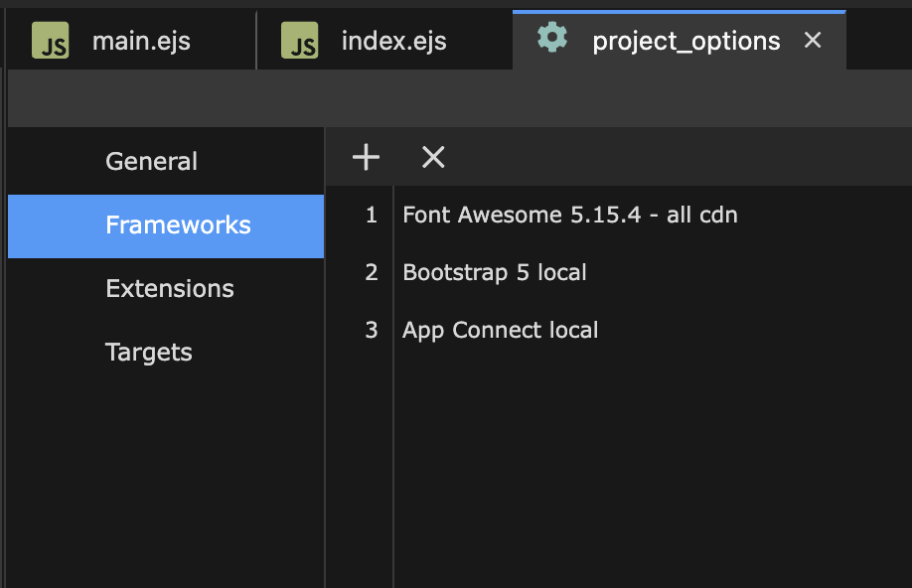The image size is (912, 588).
Task: Select the App Connect local entry
Action: 500,331
